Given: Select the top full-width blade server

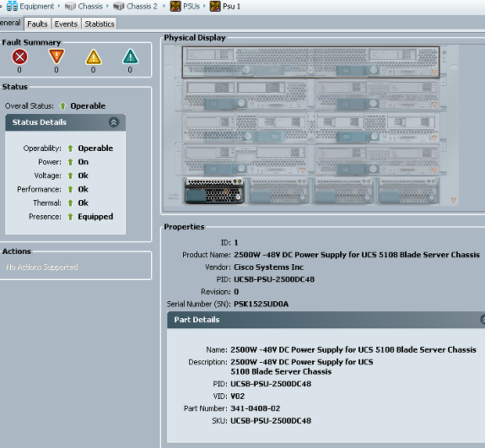Looking at the screenshot, I should click(x=310, y=62).
